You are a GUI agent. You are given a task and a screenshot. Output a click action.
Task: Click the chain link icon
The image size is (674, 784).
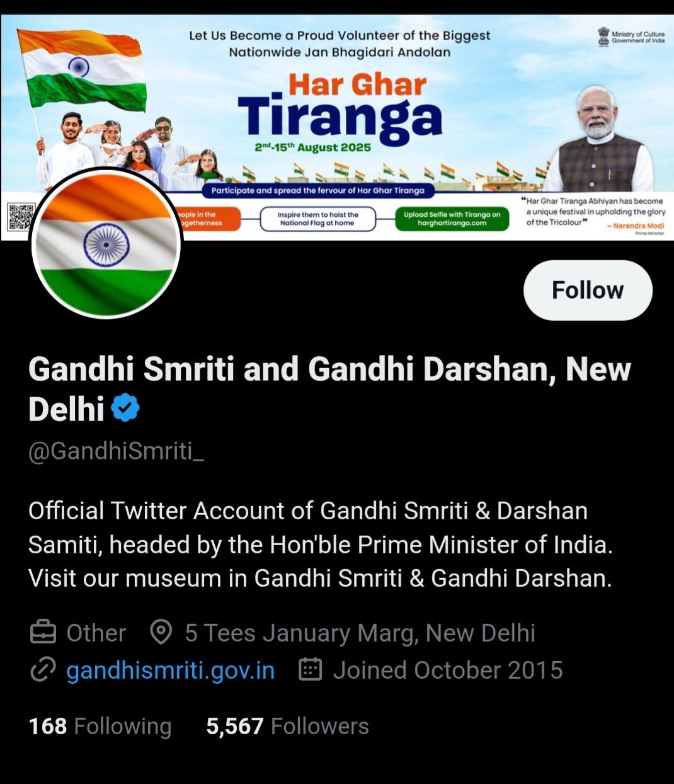coord(43,670)
